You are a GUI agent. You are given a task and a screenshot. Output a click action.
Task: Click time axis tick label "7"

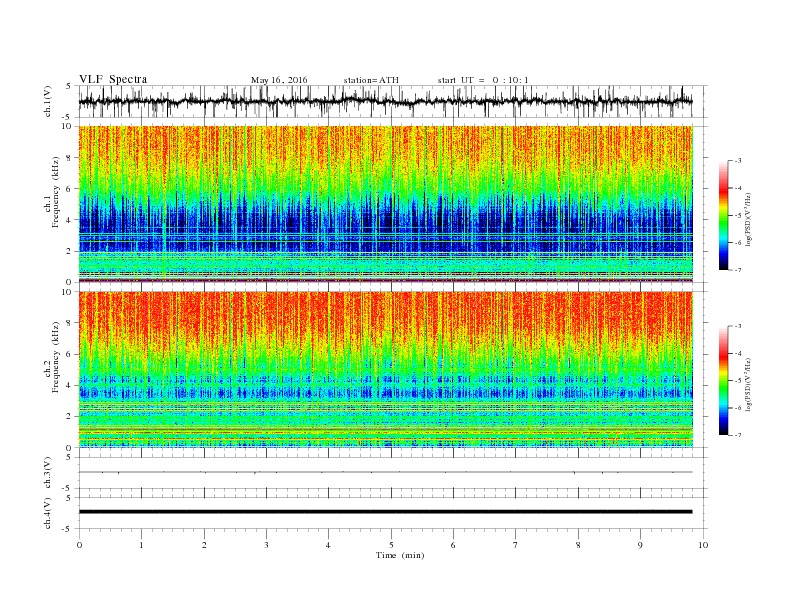[516, 545]
